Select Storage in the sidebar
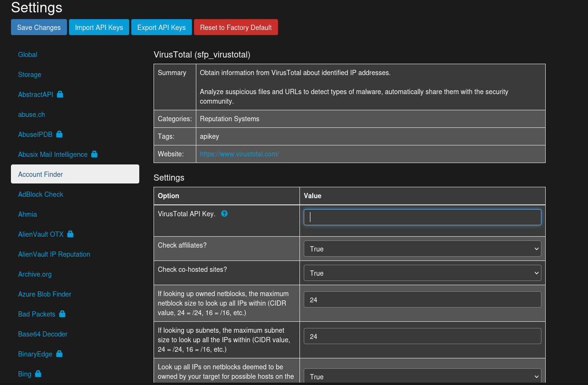This screenshot has width=588, height=385. click(29, 75)
